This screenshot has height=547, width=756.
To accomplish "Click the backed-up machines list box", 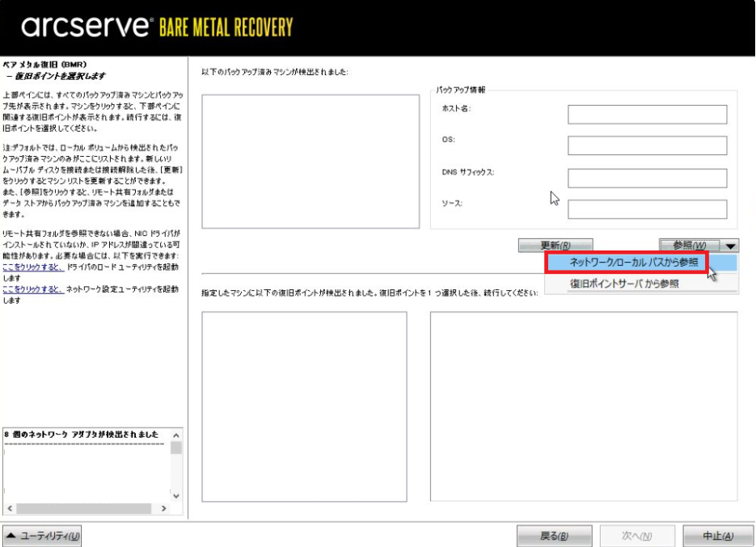I will point(310,162).
